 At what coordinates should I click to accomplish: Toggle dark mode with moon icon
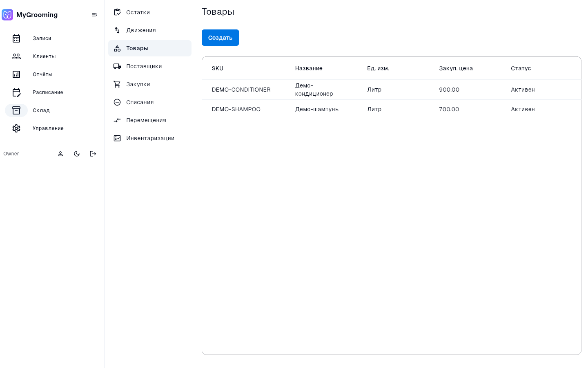77,154
